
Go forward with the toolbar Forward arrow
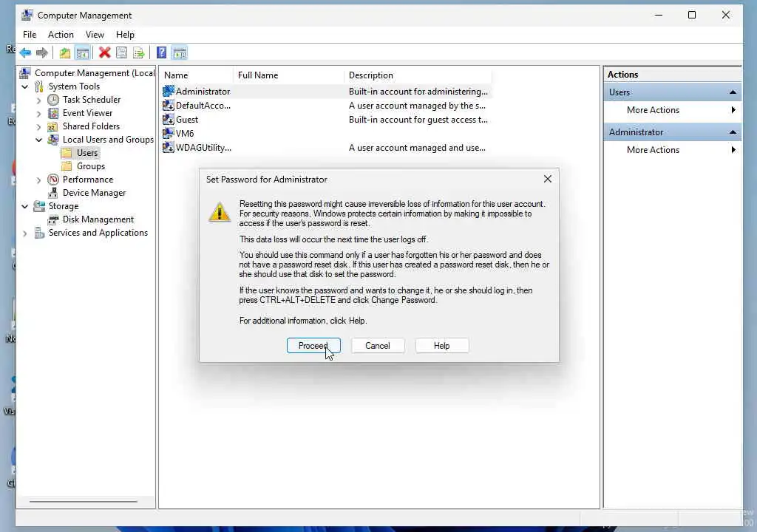pyautogui.click(x=42, y=52)
